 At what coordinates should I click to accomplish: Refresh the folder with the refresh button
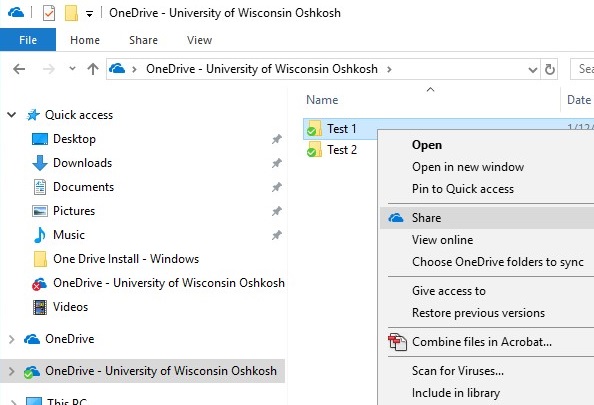(549, 69)
